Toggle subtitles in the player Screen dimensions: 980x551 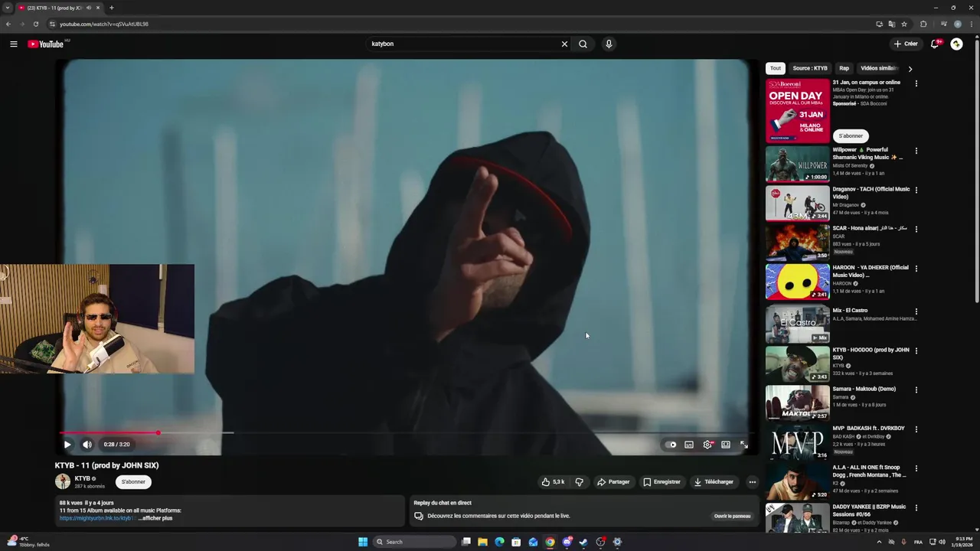pos(689,444)
